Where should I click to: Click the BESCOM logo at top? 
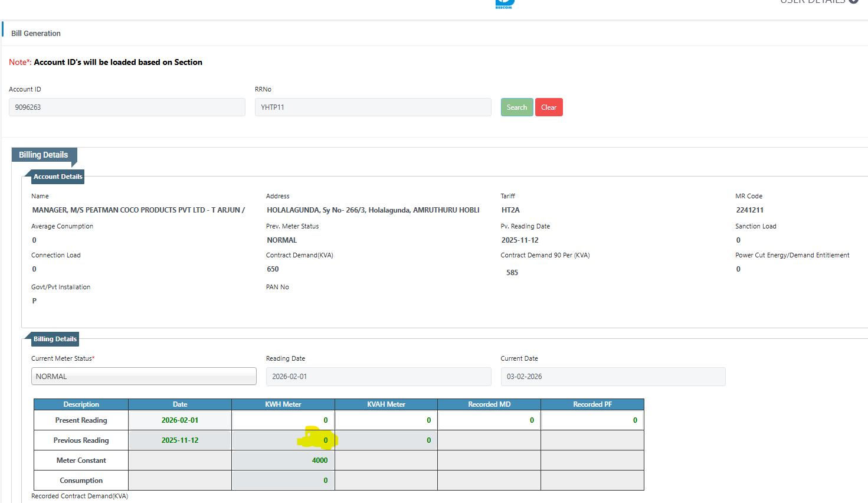(x=505, y=4)
